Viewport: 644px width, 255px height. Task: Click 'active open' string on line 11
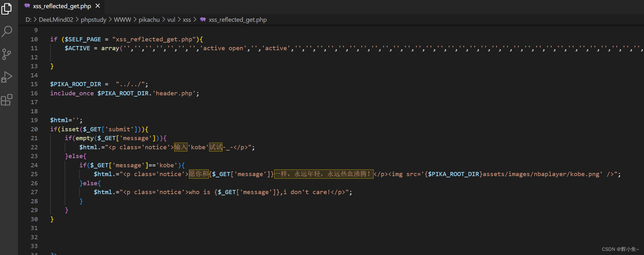click(223, 48)
